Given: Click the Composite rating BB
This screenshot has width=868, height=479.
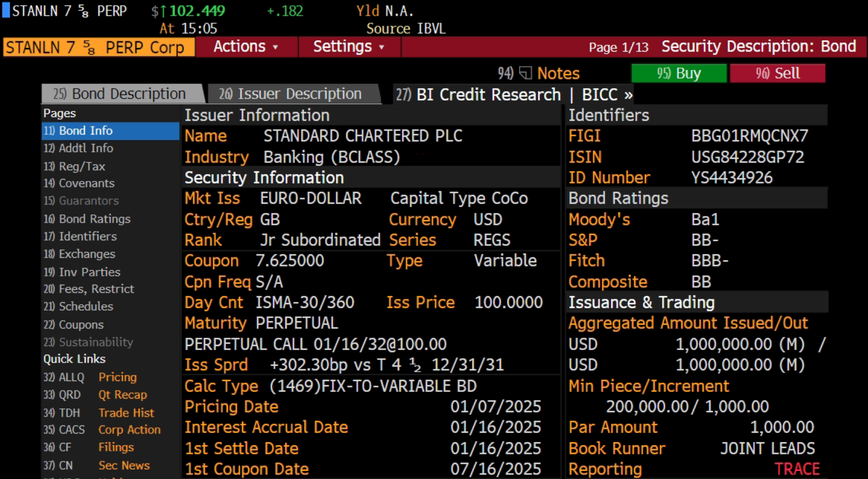Looking at the screenshot, I should click(701, 282).
